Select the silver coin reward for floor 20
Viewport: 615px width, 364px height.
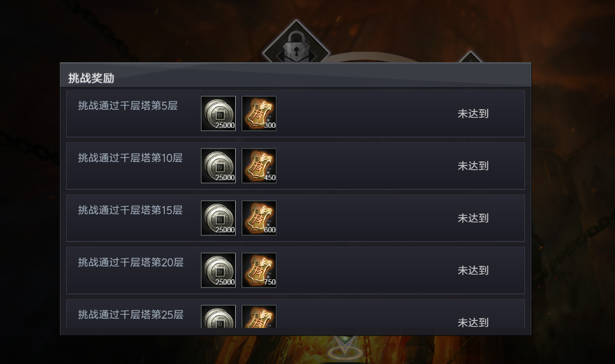coord(218,270)
